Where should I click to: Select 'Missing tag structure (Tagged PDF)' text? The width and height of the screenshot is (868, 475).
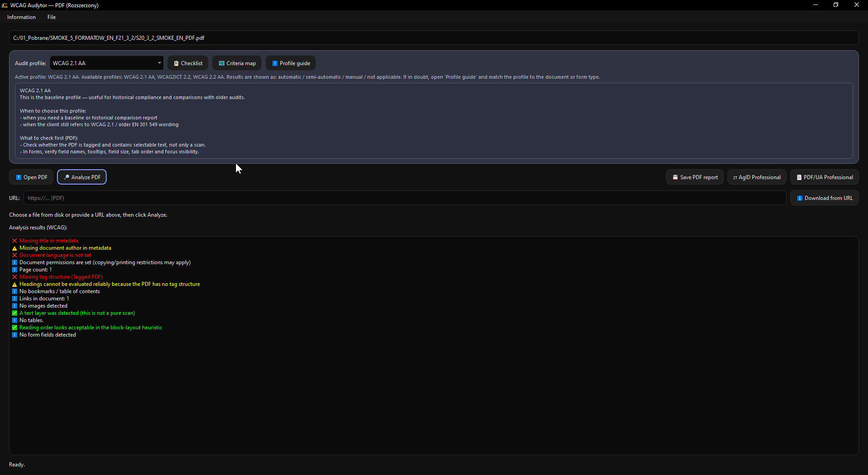(x=61, y=277)
